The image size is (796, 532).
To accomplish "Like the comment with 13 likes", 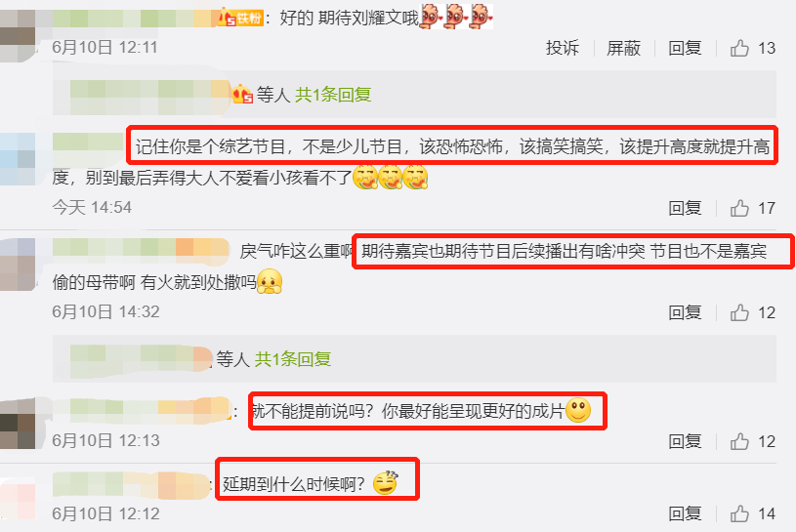I will coord(739,48).
